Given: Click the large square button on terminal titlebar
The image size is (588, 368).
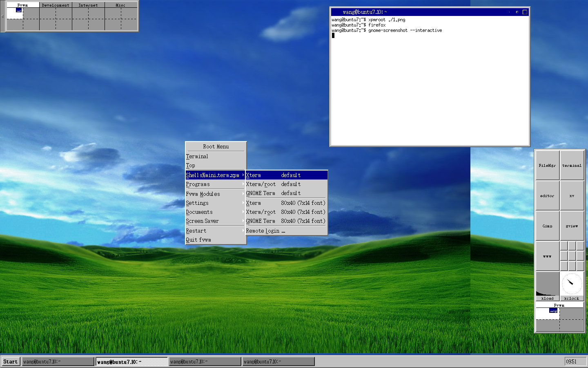Looking at the screenshot, I should click(x=525, y=12).
